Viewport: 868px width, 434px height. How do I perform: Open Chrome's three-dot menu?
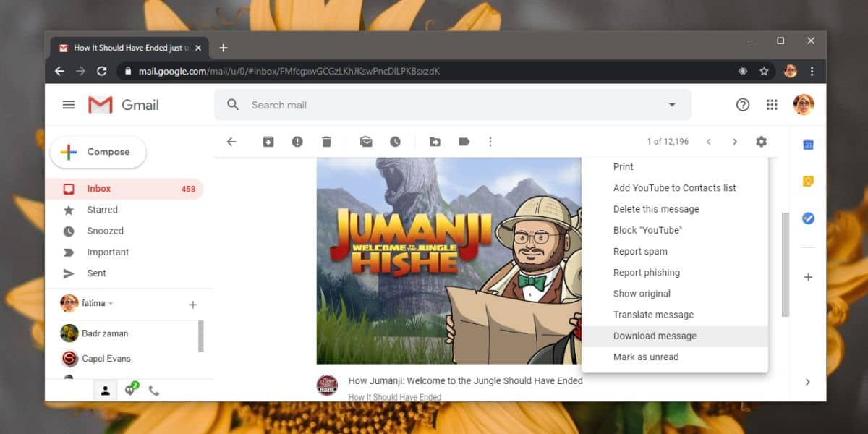[812, 71]
